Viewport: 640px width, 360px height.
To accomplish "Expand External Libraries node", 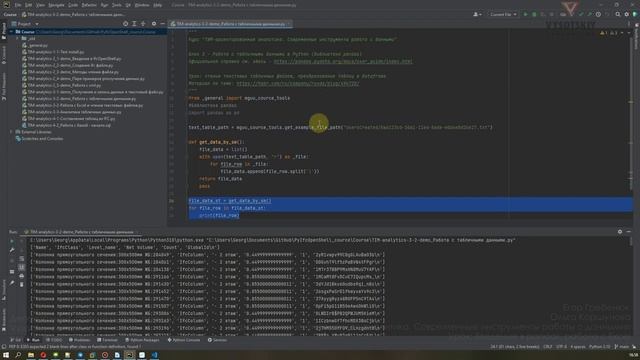I will pos(11,132).
